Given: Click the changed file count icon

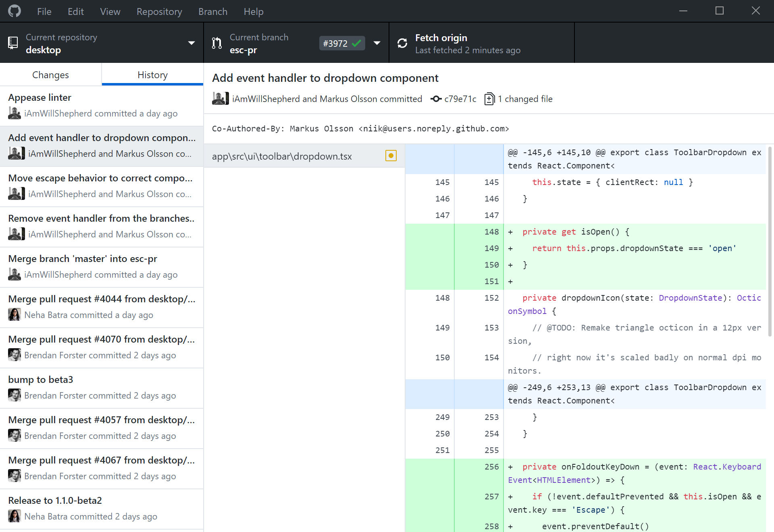Looking at the screenshot, I should tap(489, 98).
